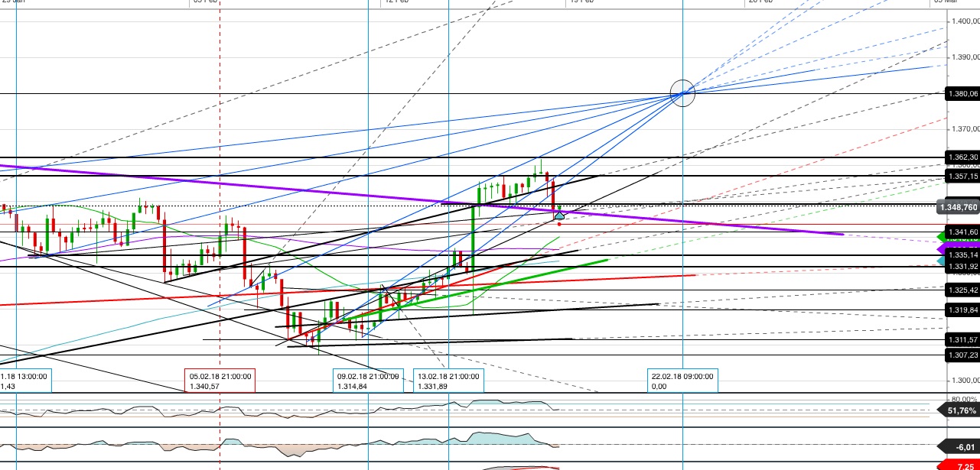Select the thick red rising trendline
This screenshot has height=470, width=980.
point(348,290)
